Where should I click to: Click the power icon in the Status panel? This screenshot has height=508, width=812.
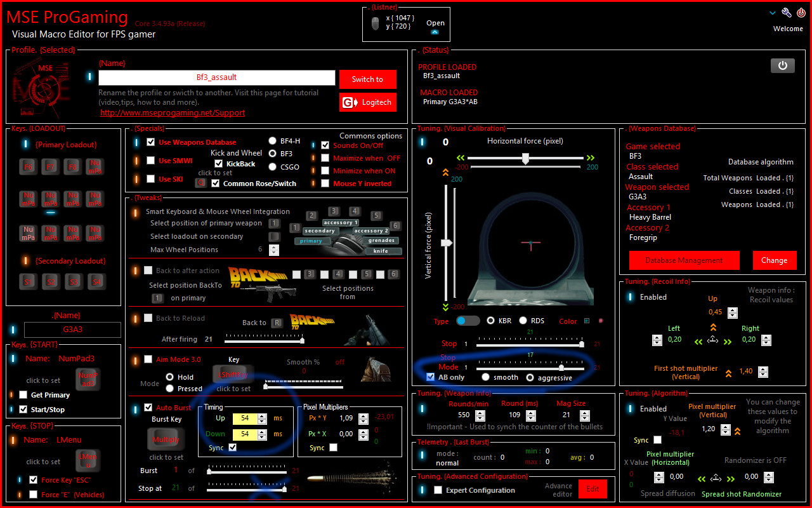[x=782, y=65]
